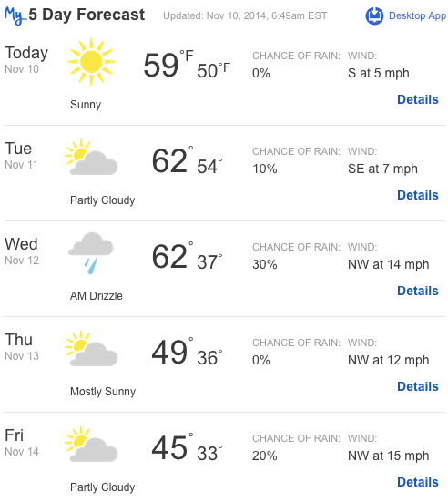Click Tuesday's Partly Cloudy weather icon

91,158
